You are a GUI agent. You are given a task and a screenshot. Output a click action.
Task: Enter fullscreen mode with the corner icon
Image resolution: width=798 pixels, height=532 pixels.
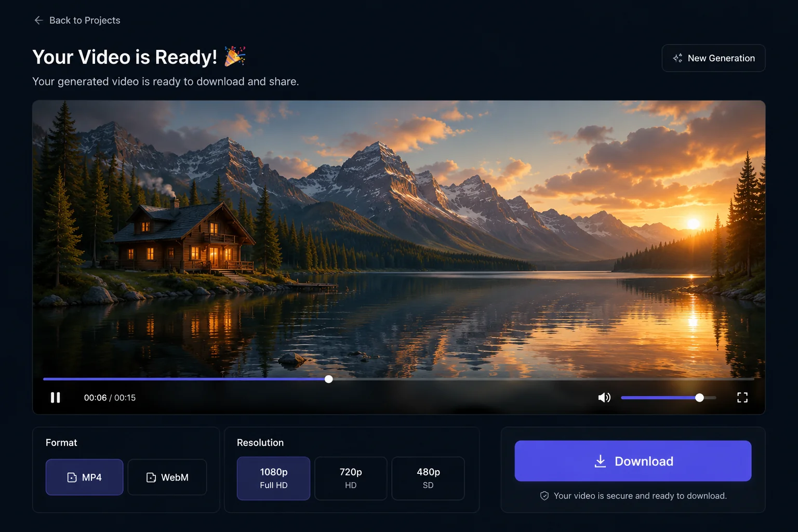(742, 397)
